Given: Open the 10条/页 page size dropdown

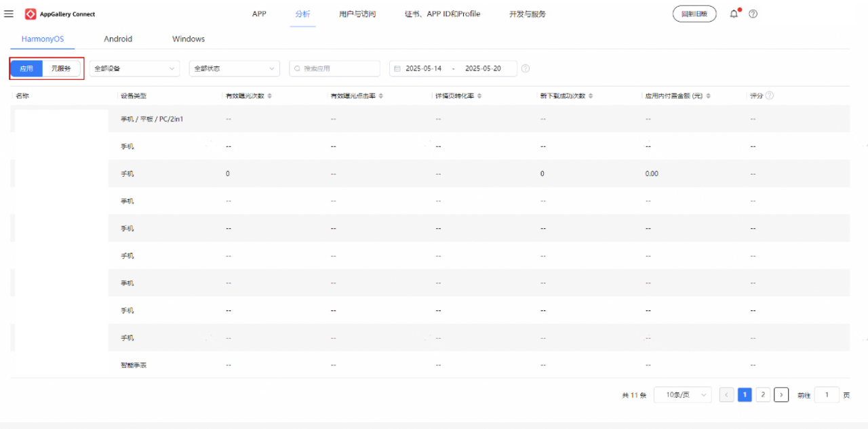Looking at the screenshot, I should pos(682,395).
